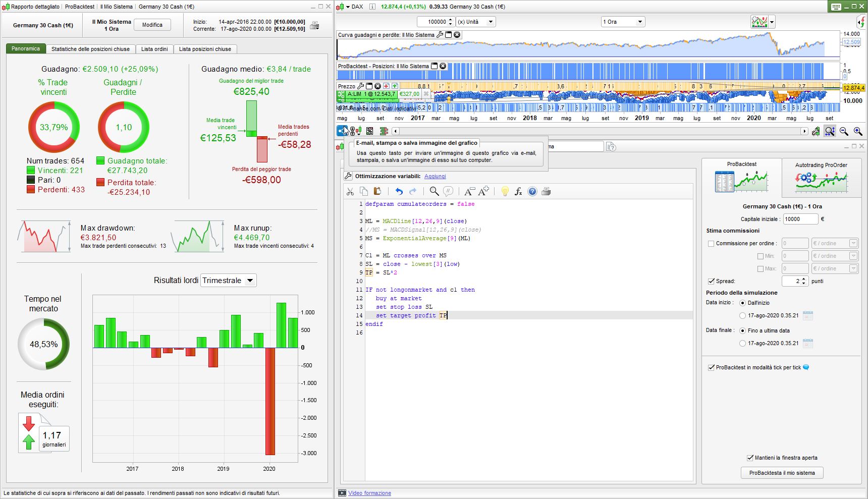
Task: Click the Aggiungi optimization link
Action: [x=435, y=176]
